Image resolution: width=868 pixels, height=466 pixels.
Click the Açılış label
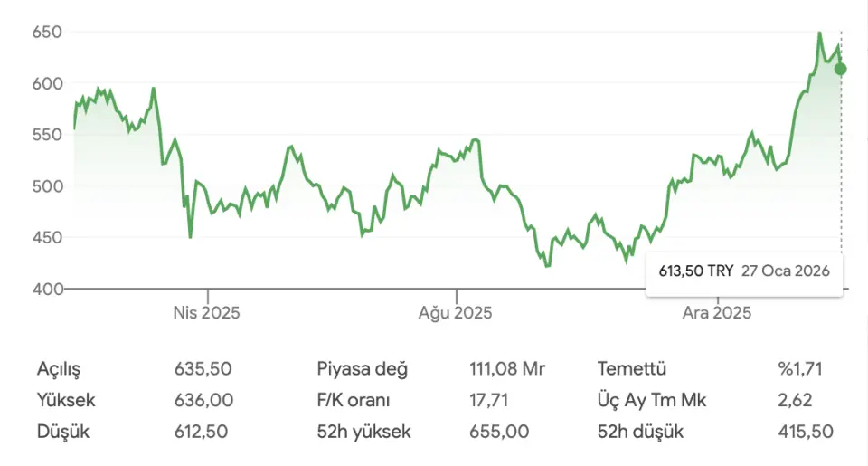59,369
